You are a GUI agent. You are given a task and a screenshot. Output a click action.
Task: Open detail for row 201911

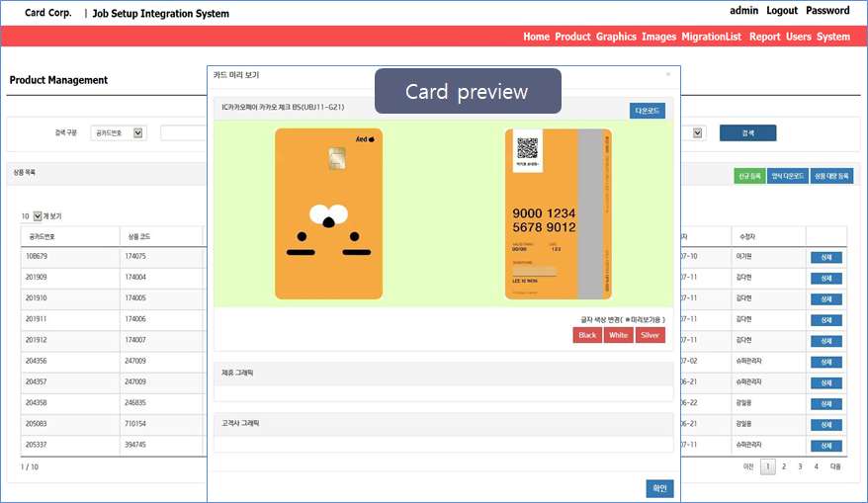point(825,320)
